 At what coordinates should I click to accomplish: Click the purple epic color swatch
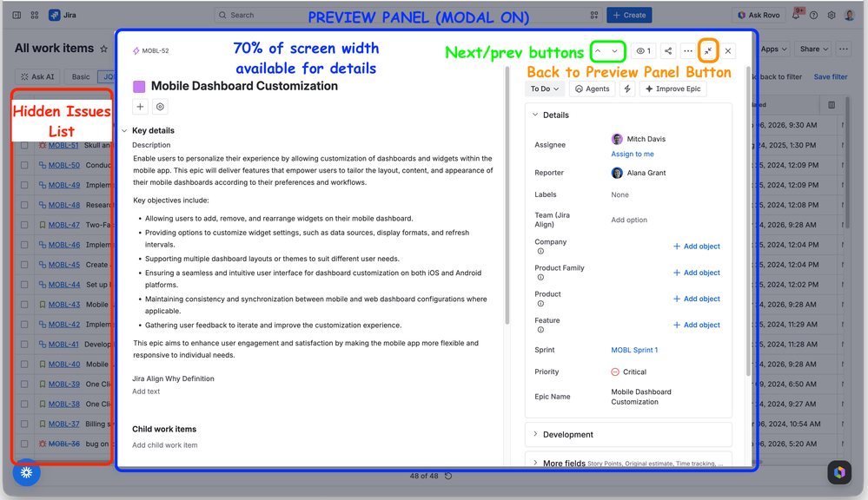(x=139, y=86)
